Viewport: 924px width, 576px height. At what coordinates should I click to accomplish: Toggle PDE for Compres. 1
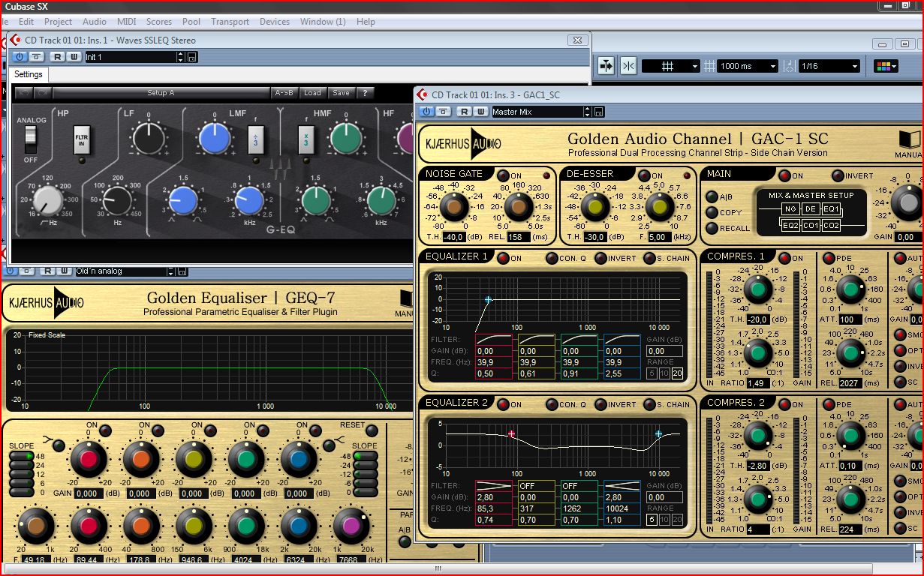(829, 259)
